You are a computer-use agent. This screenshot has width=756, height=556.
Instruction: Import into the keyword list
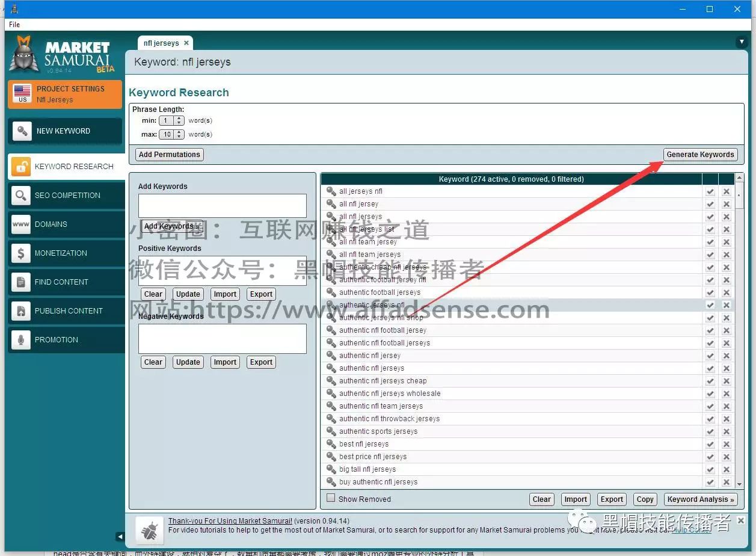tap(576, 499)
